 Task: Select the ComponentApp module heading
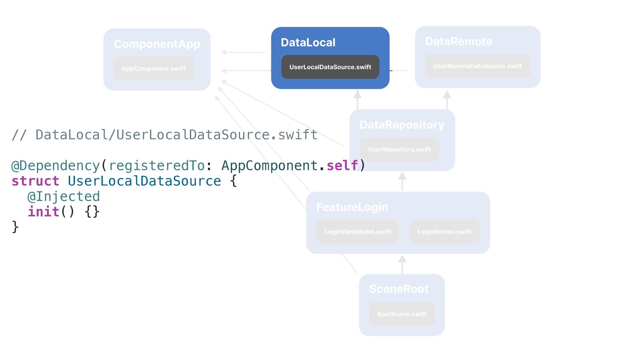click(157, 44)
